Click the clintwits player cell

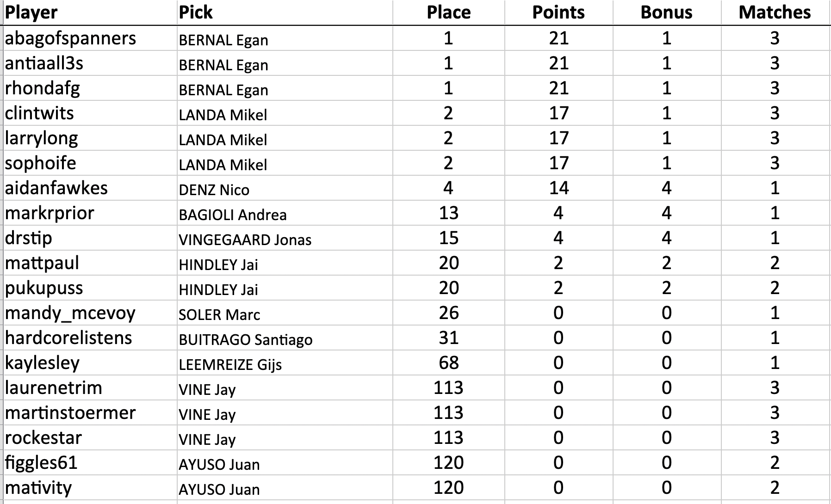tap(40, 113)
